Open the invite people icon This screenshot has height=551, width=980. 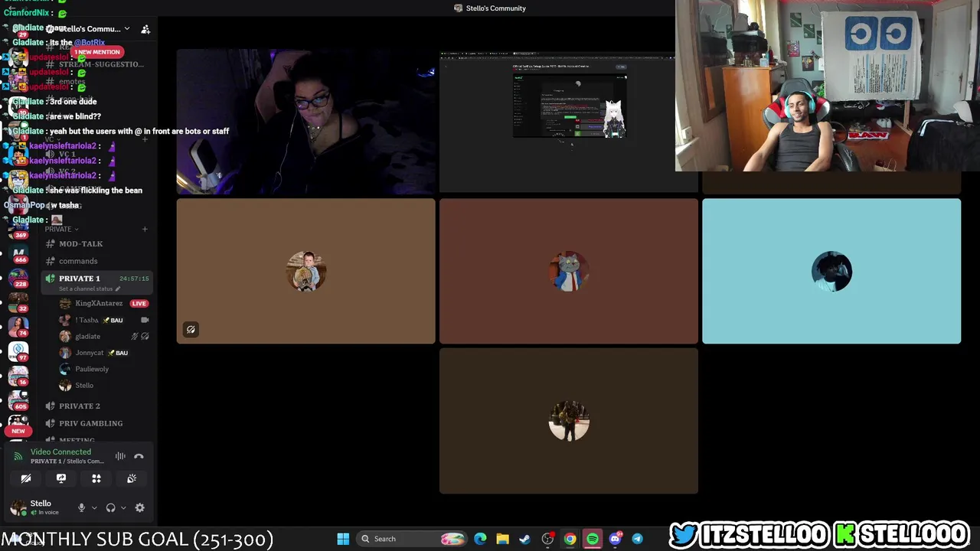pyautogui.click(x=145, y=29)
